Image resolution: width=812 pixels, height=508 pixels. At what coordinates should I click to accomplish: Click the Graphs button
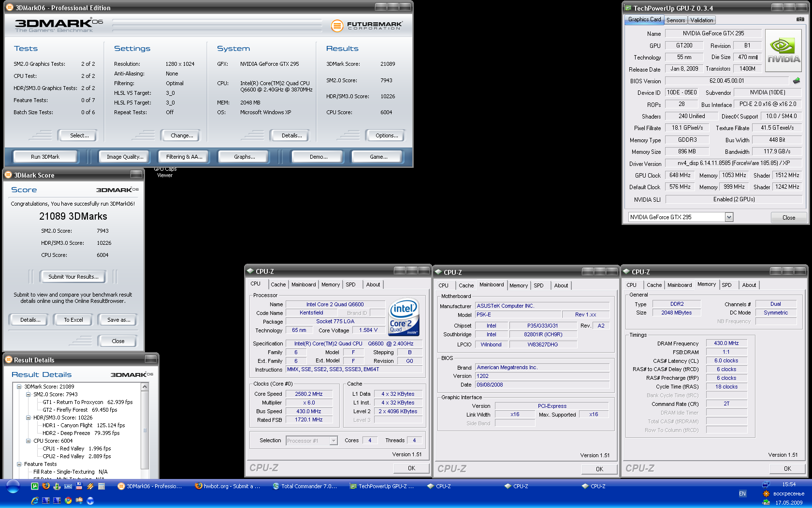245,157
